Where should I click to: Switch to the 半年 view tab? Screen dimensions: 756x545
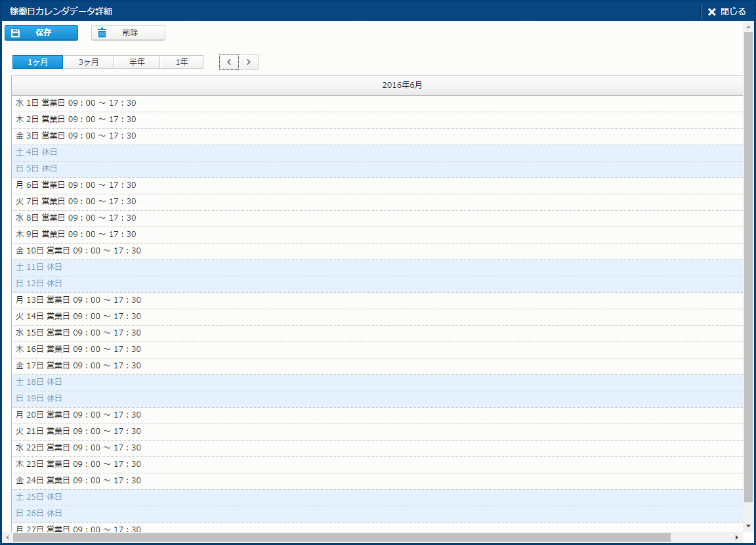click(x=137, y=62)
